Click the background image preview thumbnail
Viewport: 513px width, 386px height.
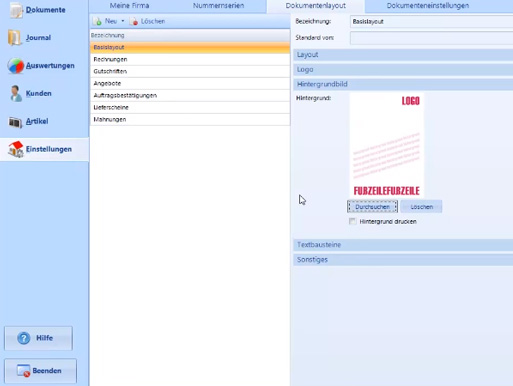pyautogui.click(x=387, y=145)
